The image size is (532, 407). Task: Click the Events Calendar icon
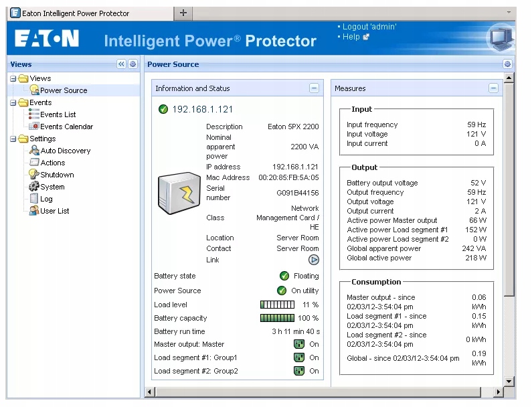click(x=34, y=127)
